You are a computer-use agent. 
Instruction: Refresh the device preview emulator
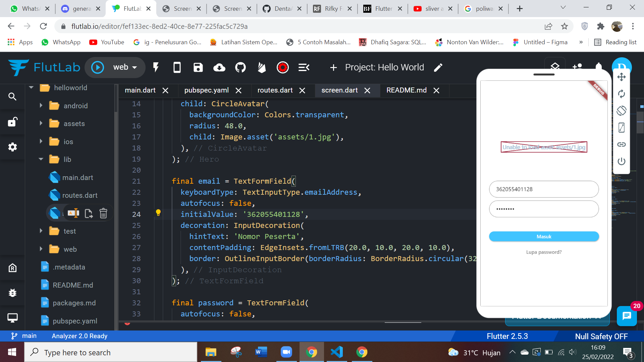pyautogui.click(x=622, y=94)
